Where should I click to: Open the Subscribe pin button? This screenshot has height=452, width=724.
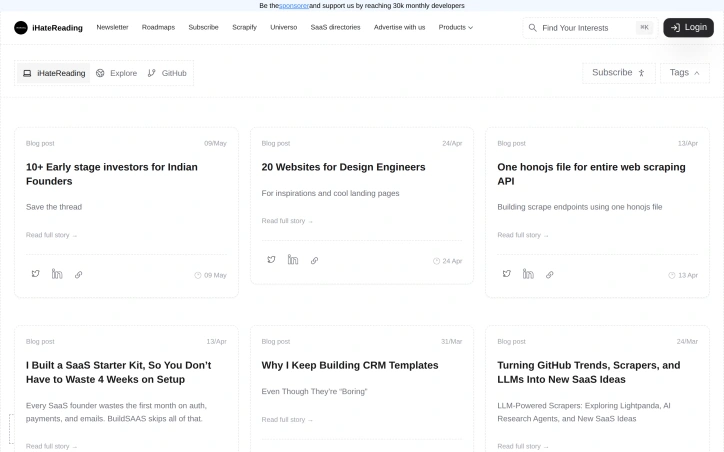[x=619, y=73]
